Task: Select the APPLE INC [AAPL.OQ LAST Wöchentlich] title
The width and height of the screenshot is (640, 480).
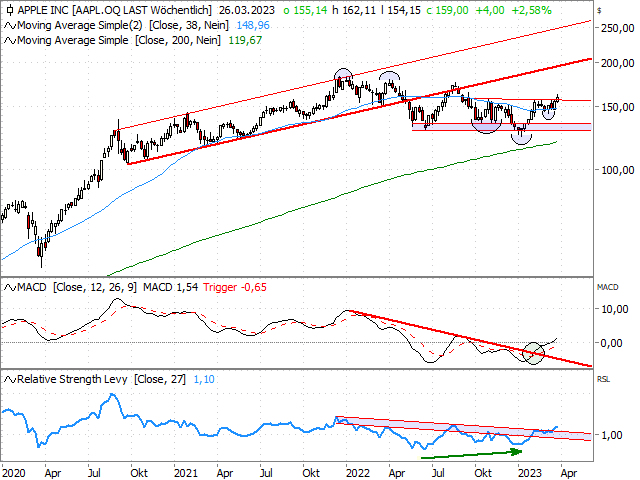Action: pyautogui.click(x=115, y=10)
